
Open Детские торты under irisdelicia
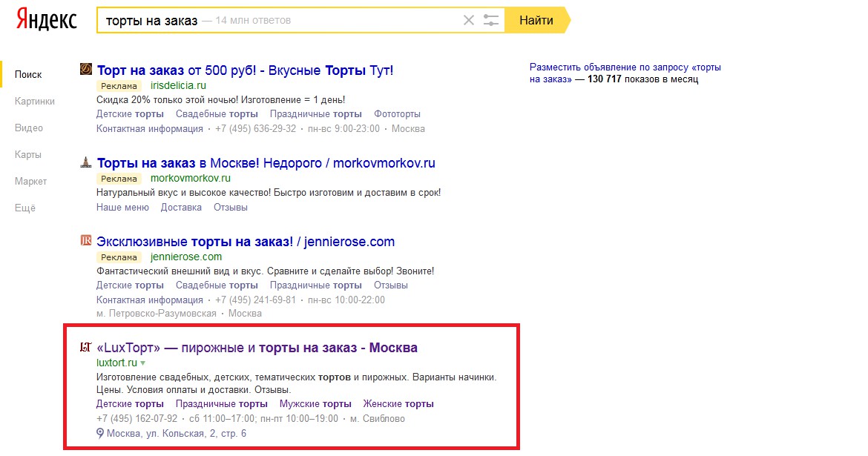(x=130, y=114)
